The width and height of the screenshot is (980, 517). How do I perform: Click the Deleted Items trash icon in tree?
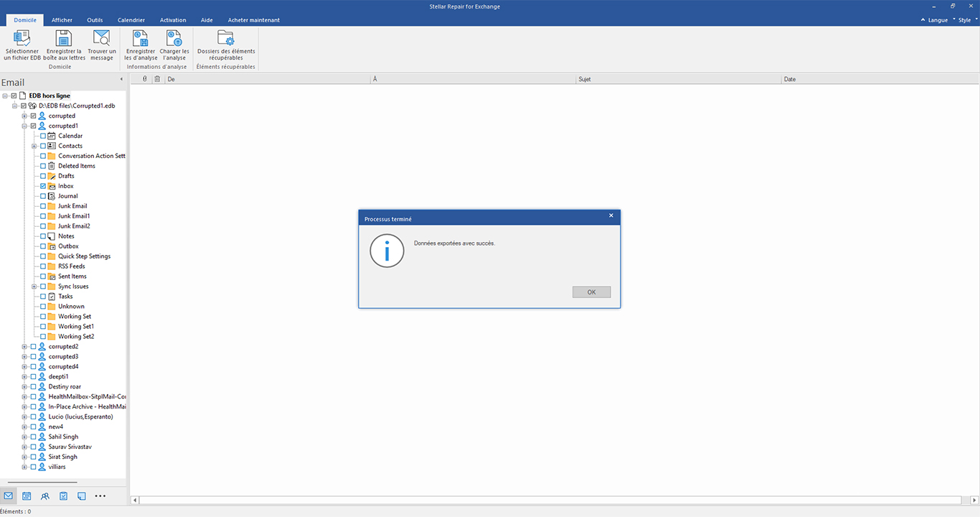click(52, 166)
